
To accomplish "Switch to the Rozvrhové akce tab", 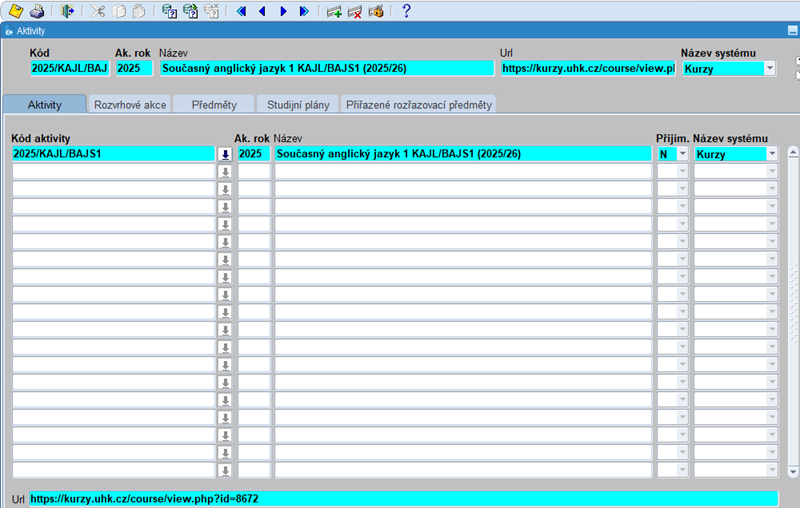I will point(130,104).
